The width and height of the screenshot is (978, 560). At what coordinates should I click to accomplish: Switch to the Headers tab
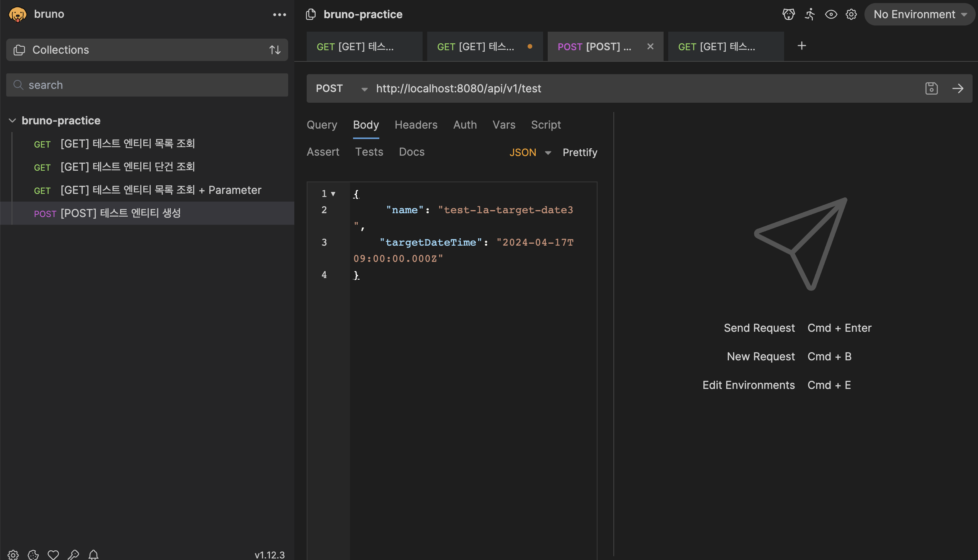click(x=416, y=125)
